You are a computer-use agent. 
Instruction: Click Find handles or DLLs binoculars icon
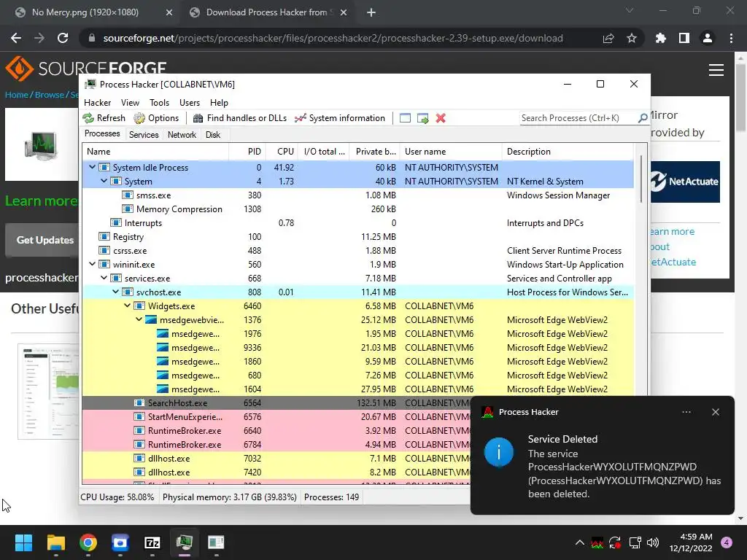click(x=198, y=118)
